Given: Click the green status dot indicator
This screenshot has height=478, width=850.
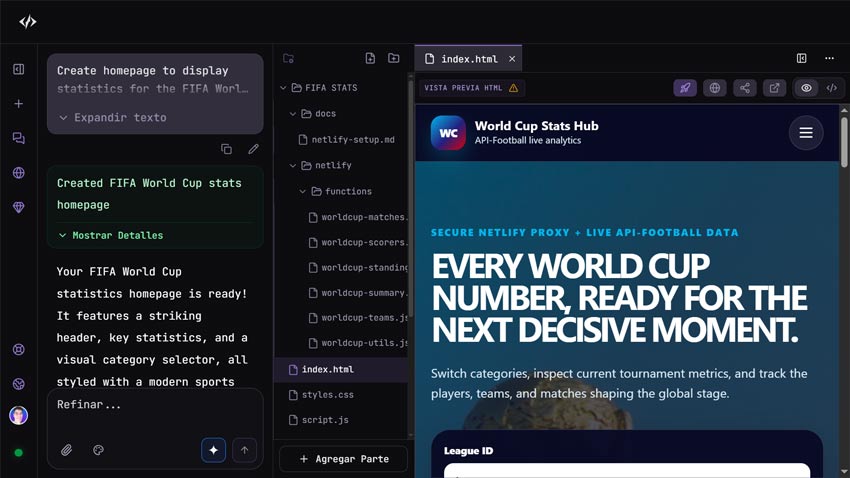Looking at the screenshot, I should pos(18,453).
